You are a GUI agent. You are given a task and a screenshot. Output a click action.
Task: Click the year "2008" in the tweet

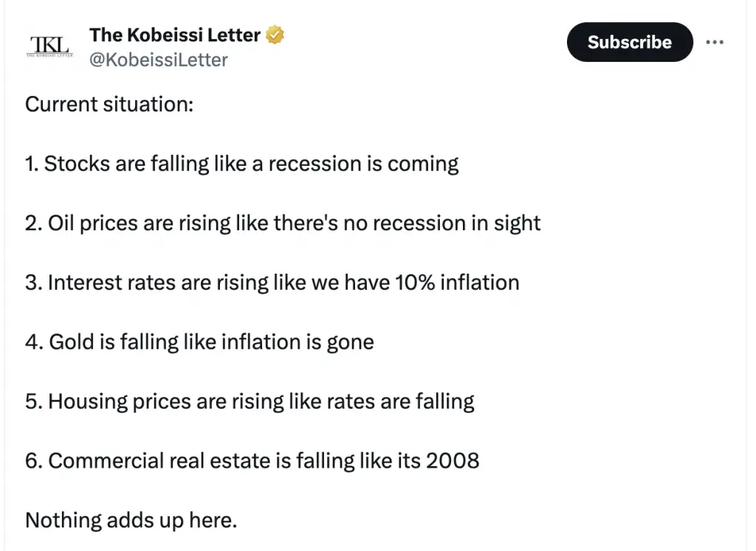tap(453, 461)
